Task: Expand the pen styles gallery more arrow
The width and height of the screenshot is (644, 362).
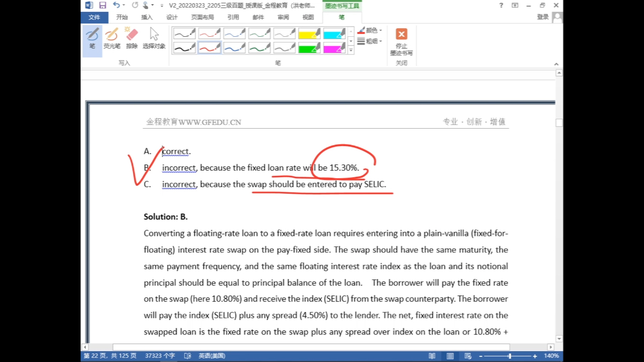Action: tap(351, 50)
